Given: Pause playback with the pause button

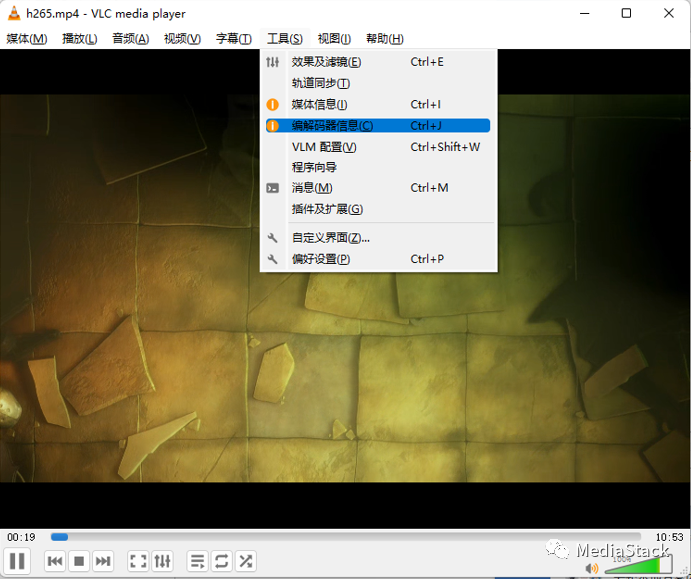Looking at the screenshot, I should point(17,561).
